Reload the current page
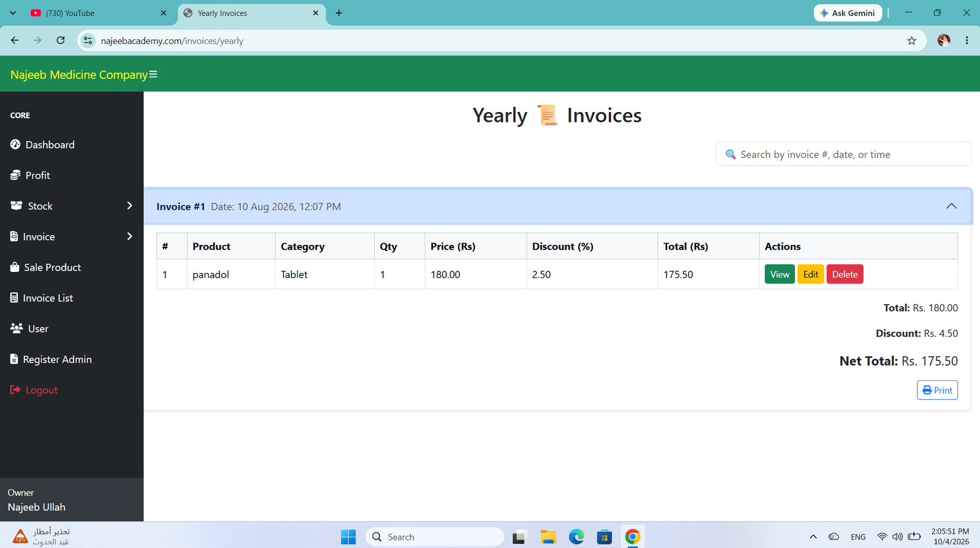 [61, 40]
